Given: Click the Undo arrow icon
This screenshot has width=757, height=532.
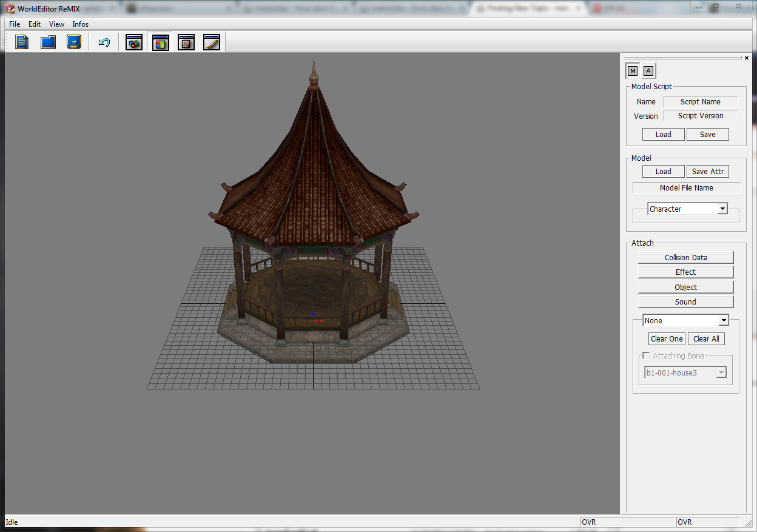Looking at the screenshot, I should pos(103,41).
